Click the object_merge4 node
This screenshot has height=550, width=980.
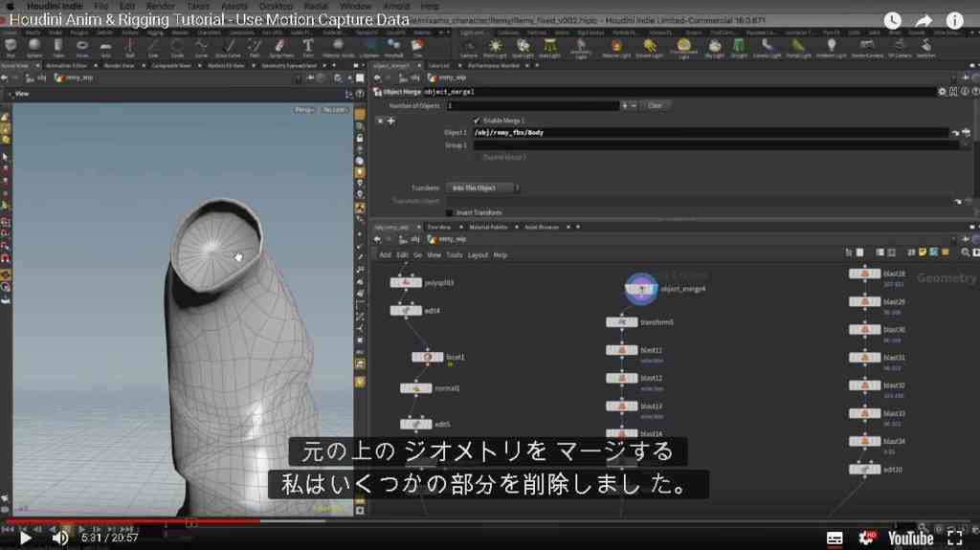point(642,289)
